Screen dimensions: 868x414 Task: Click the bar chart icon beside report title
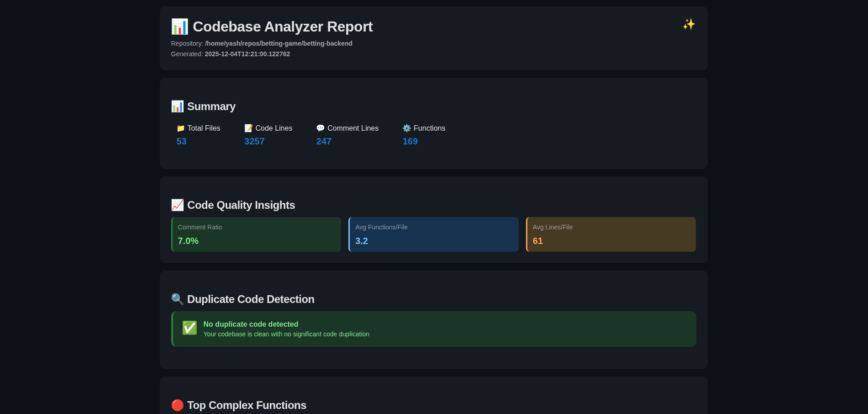click(179, 27)
